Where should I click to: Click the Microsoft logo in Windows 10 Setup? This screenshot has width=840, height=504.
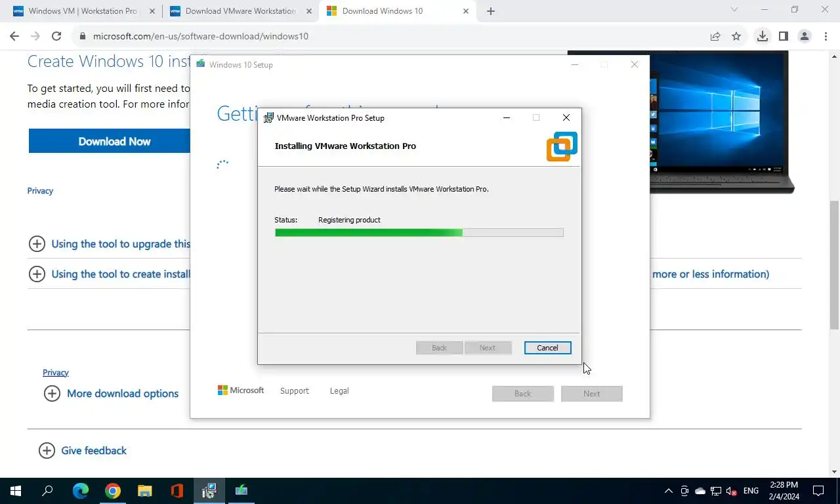click(x=241, y=390)
